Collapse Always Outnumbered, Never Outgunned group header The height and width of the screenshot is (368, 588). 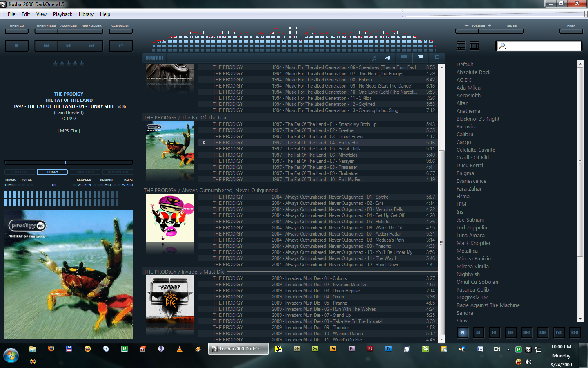pos(290,190)
